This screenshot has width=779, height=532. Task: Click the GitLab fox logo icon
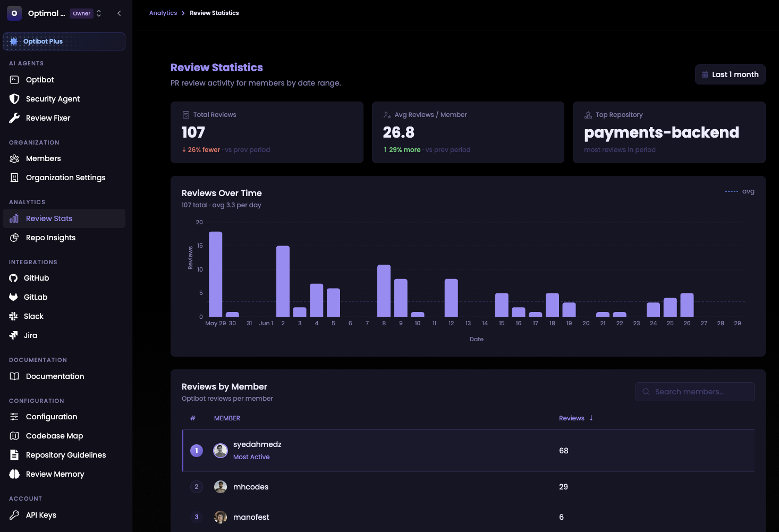(13, 297)
